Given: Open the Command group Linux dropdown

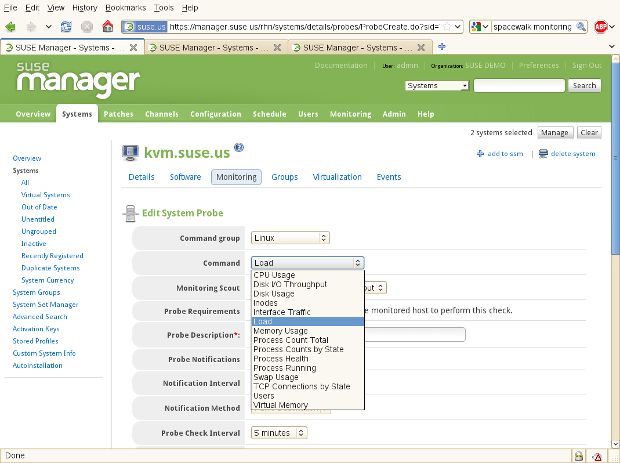Looking at the screenshot, I should click(x=290, y=238).
